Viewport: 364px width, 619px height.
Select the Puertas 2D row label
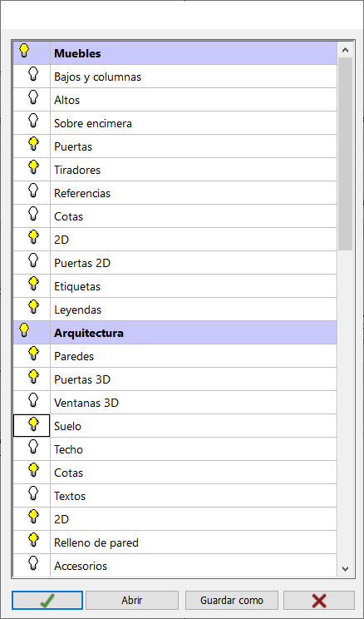tap(82, 263)
